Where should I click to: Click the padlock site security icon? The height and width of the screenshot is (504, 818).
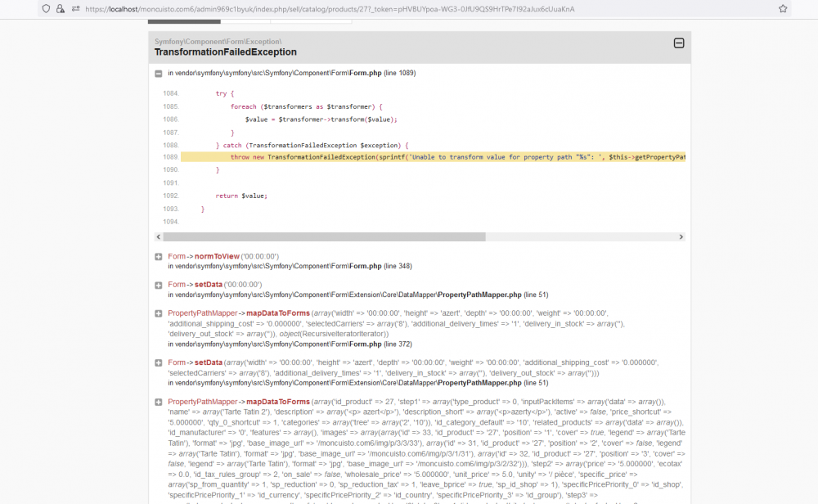61,9
